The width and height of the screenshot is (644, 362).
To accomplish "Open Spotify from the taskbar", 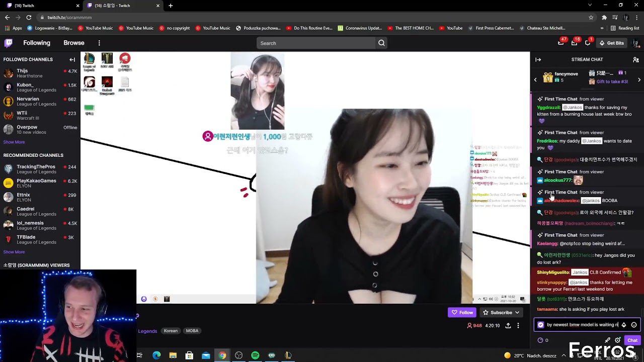I will click(255, 355).
